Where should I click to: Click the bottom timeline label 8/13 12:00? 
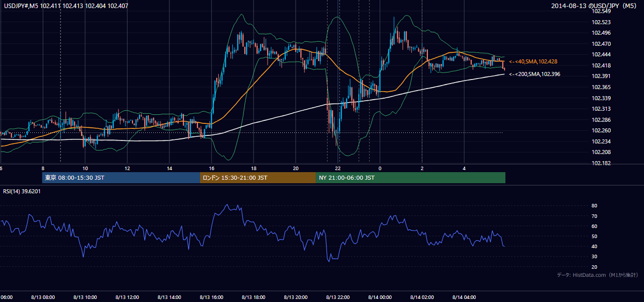click(x=127, y=297)
